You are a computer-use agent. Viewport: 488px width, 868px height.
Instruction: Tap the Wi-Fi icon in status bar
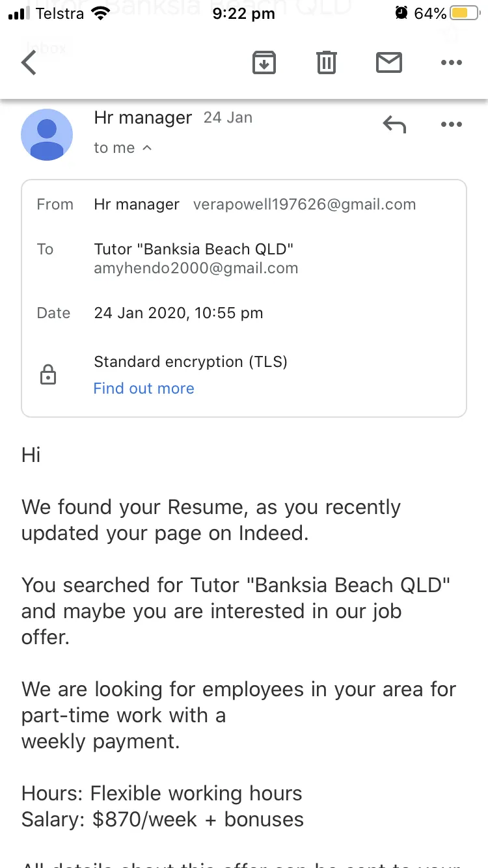point(101,13)
